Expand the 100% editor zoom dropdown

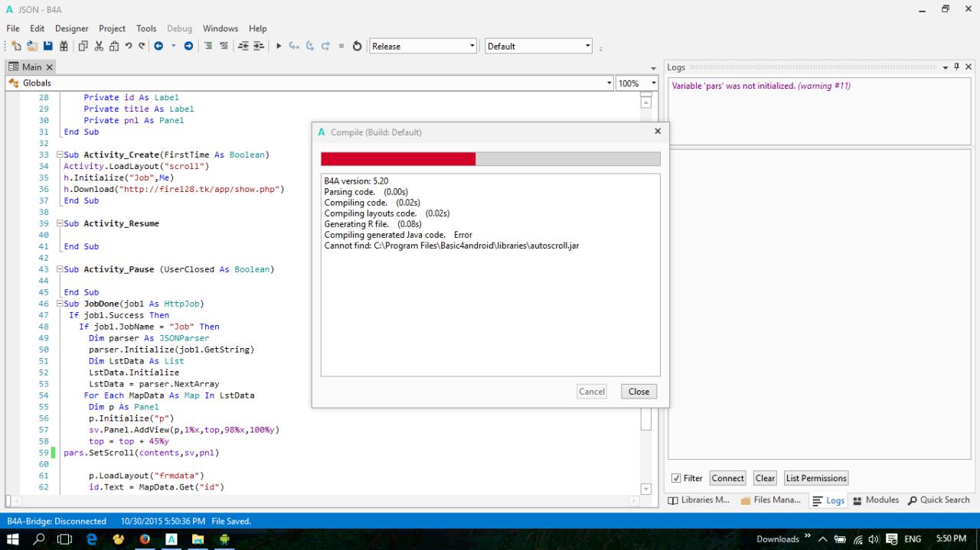(653, 83)
